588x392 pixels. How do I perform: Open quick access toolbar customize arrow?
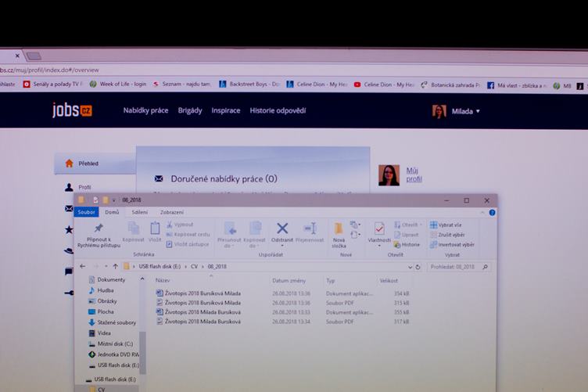[113, 200]
